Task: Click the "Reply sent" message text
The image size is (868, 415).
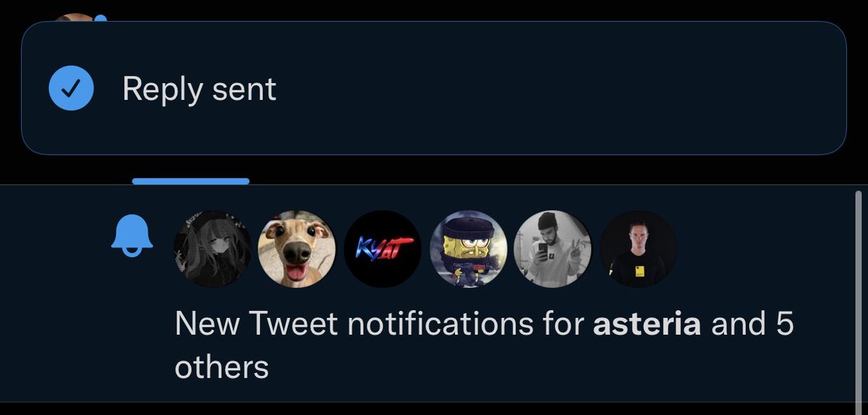Action: [200, 89]
